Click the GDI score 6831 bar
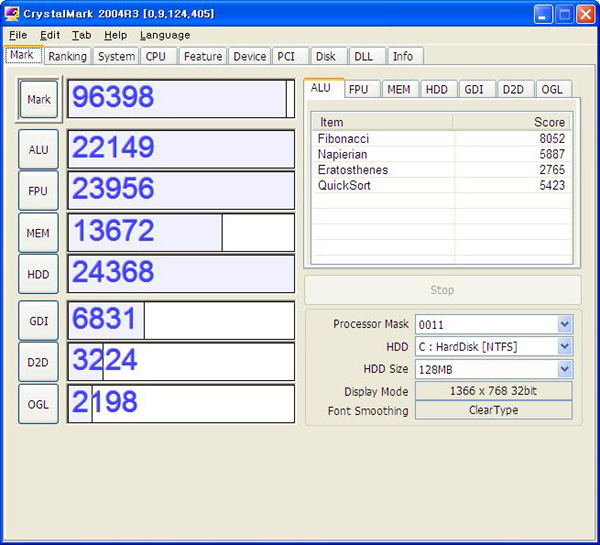 pos(181,321)
